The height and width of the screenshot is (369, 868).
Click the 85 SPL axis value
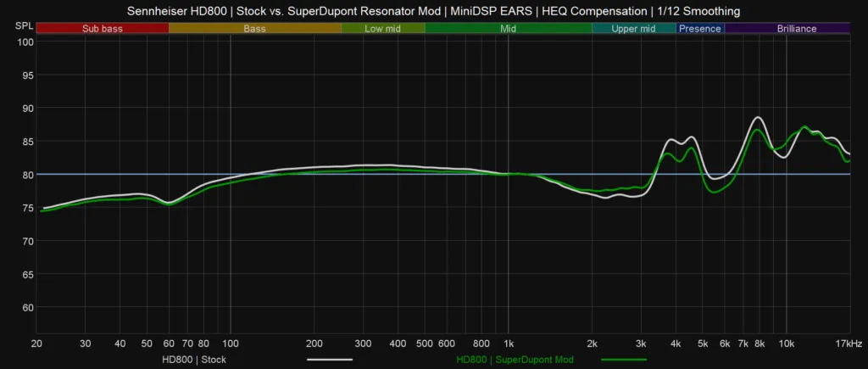[x=30, y=142]
